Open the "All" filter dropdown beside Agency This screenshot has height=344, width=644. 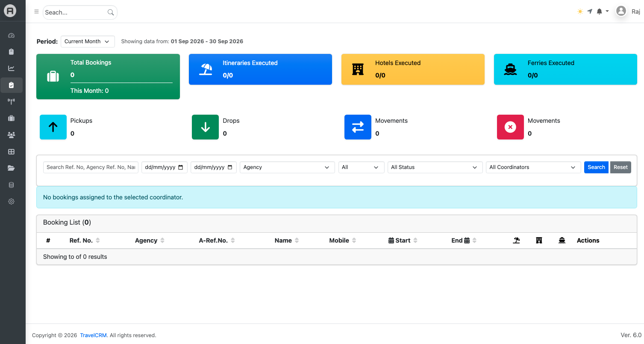coord(361,167)
